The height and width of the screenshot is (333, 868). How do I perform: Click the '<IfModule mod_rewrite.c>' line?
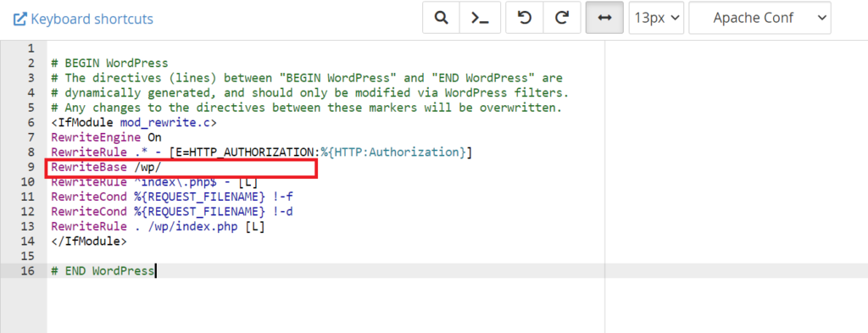[x=133, y=123]
